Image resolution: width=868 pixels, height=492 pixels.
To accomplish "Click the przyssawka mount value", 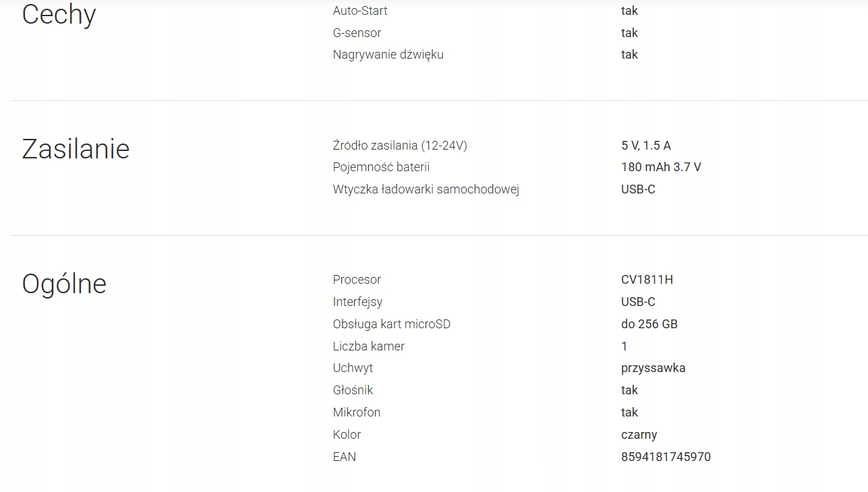I will pos(653,368).
